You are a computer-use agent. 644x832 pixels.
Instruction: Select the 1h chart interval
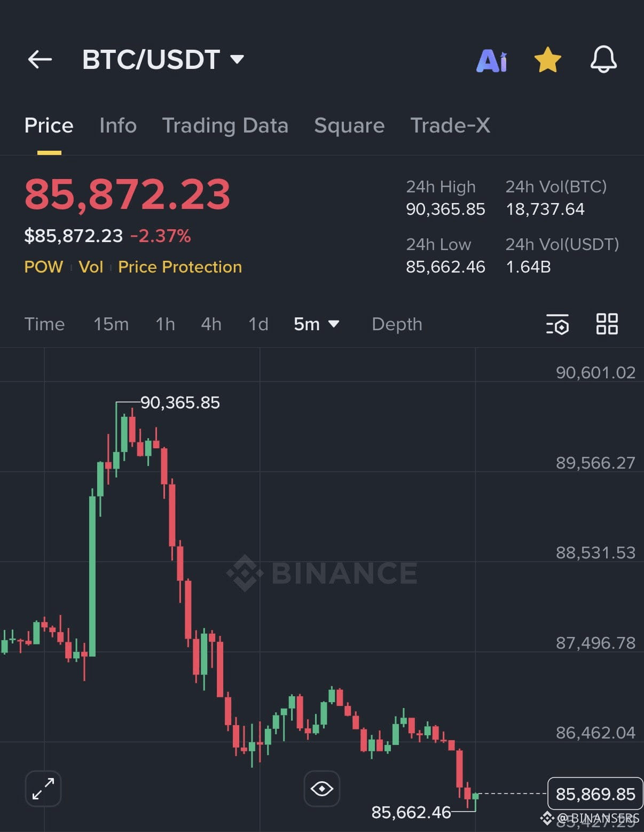165,324
